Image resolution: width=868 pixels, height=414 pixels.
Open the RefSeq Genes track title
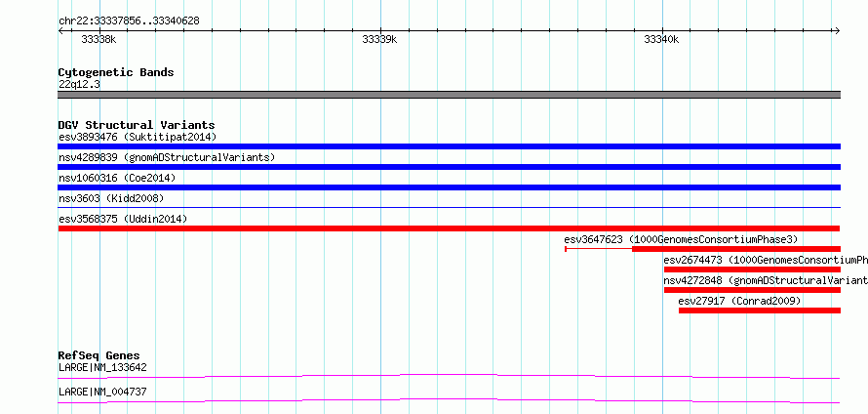click(x=99, y=355)
